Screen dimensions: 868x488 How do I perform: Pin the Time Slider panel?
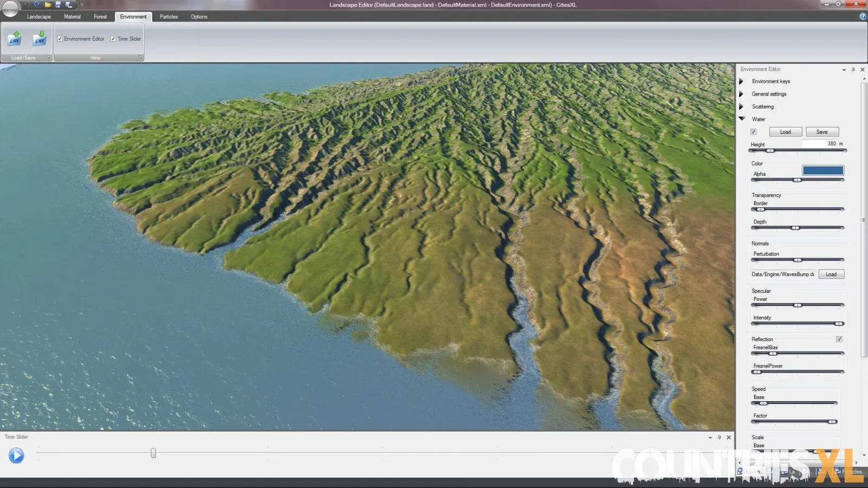pyautogui.click(x=719, y=438)
